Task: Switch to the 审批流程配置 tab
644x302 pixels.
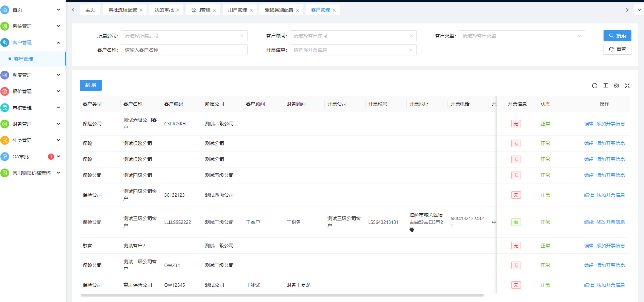Action: point(123,10)
